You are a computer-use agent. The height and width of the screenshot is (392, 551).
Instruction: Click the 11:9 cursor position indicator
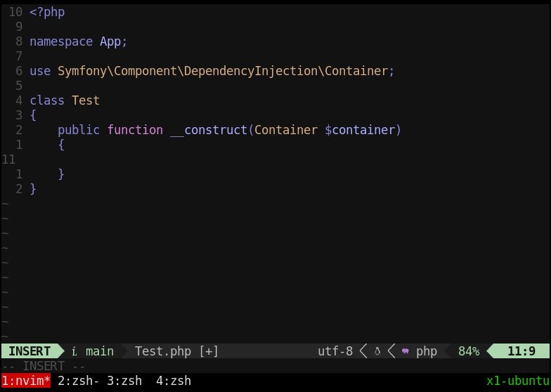click(521, 351)
